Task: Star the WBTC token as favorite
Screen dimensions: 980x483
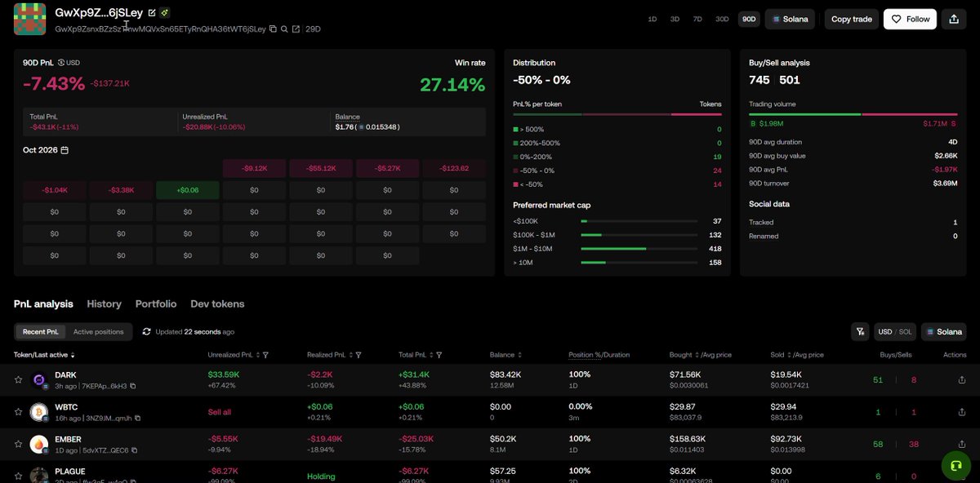Action: 18,412
